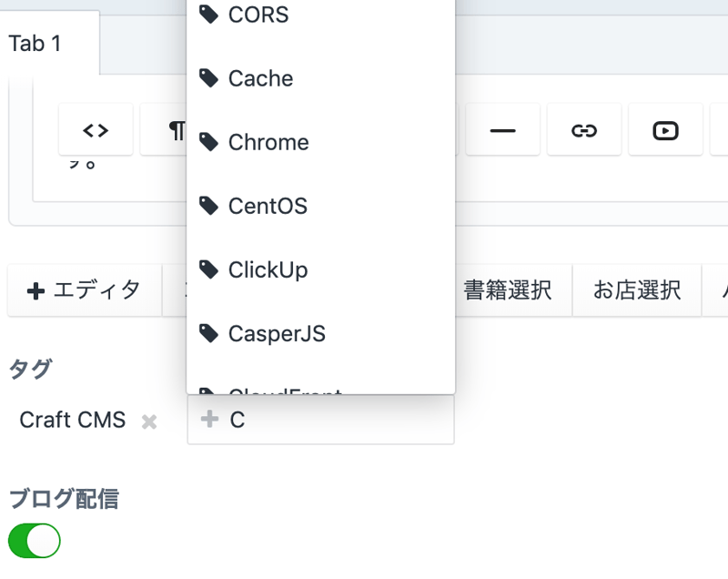Click the HTML source code icon

click(96, 130)
